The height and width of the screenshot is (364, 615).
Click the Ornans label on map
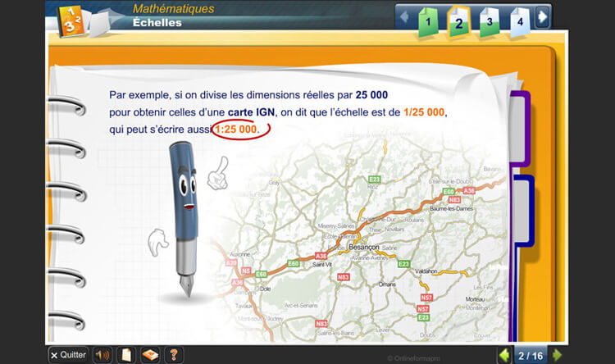coord(387,284)
